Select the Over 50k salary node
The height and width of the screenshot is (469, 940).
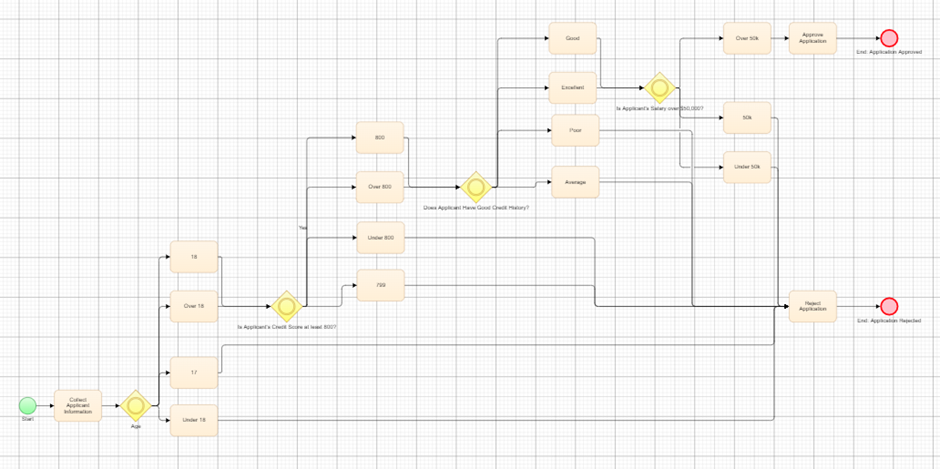click(747, 38)
